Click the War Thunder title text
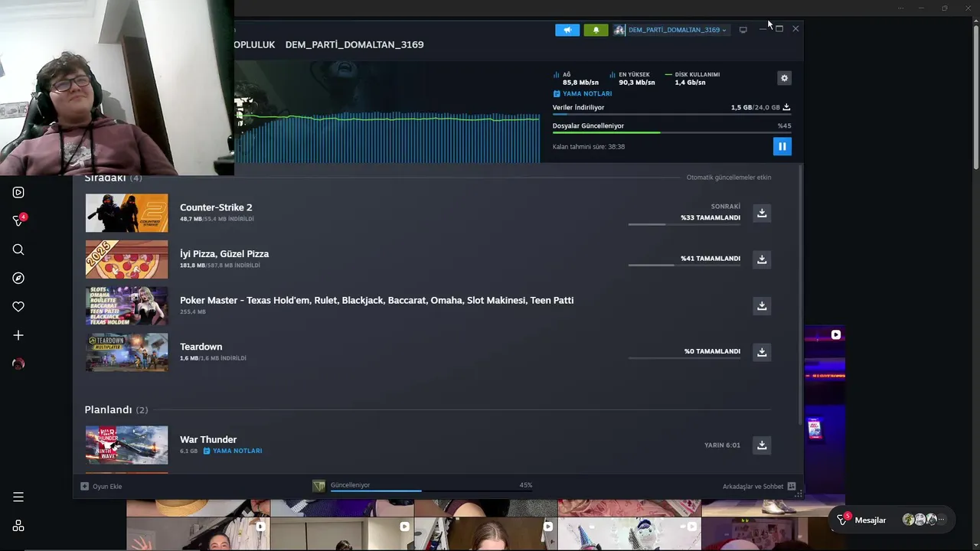 pos(208,439)
